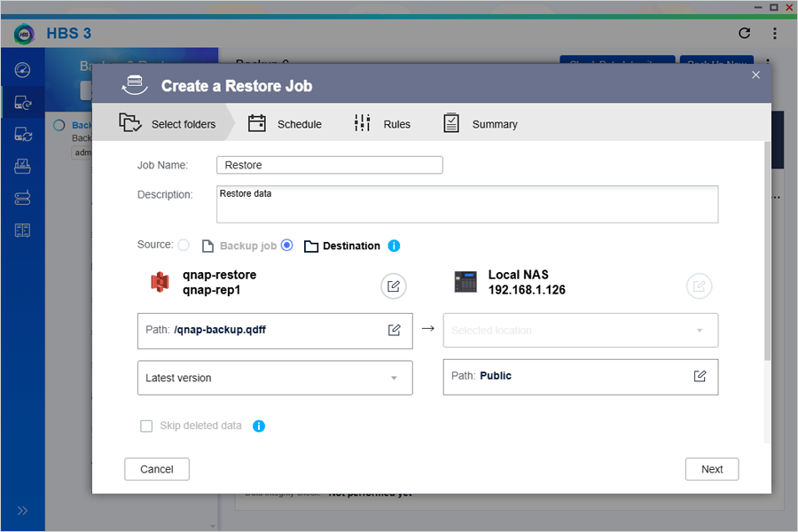Select the Destination source radio button
798x532 pixels.
(x=287, y=246)
